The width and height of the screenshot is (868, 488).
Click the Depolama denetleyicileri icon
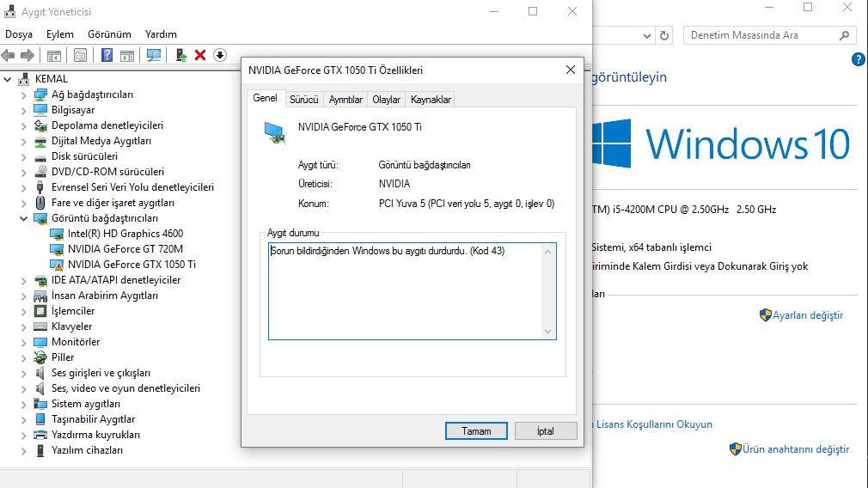coord(40,125)
